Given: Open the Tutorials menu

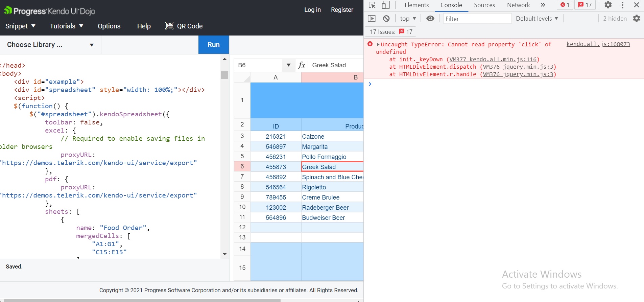Looking at the screenshot, I should pyautogui.click(x=66, y=26).
